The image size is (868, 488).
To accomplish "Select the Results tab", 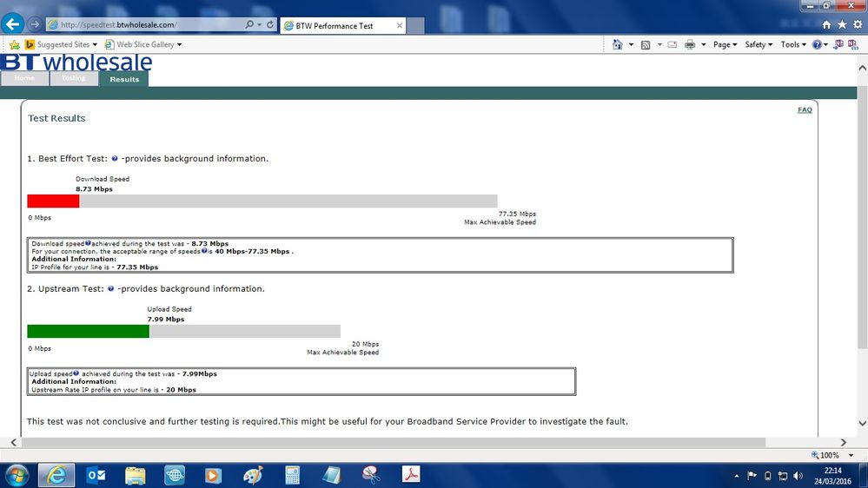I will coord(124,79).
